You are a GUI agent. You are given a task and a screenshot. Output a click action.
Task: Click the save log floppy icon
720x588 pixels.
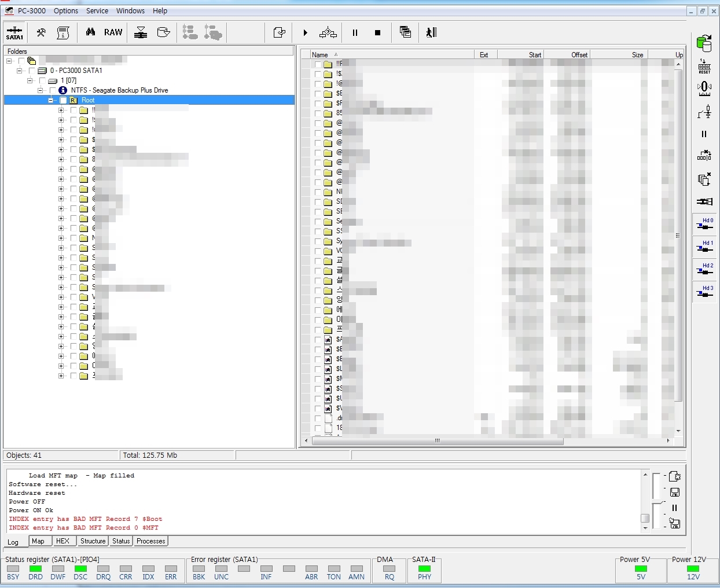point(675,493)
